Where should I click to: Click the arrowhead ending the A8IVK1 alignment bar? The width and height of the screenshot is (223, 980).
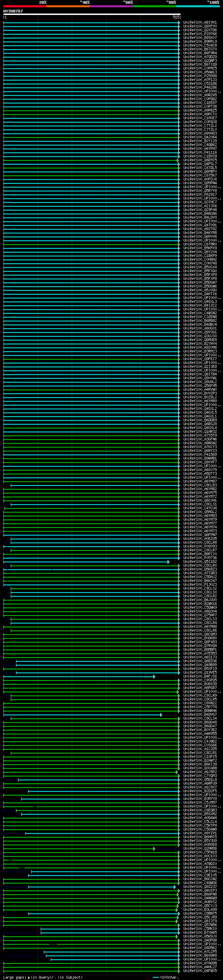(179, 23)
